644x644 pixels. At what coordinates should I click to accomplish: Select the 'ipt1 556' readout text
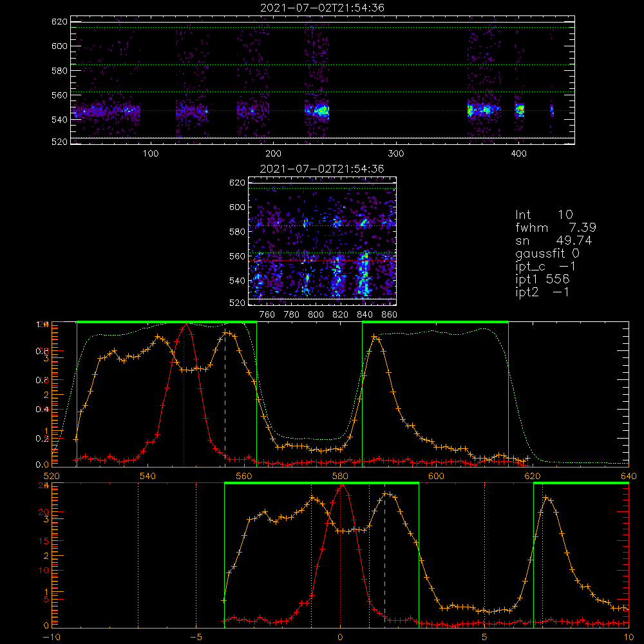[x=542, y=279]
